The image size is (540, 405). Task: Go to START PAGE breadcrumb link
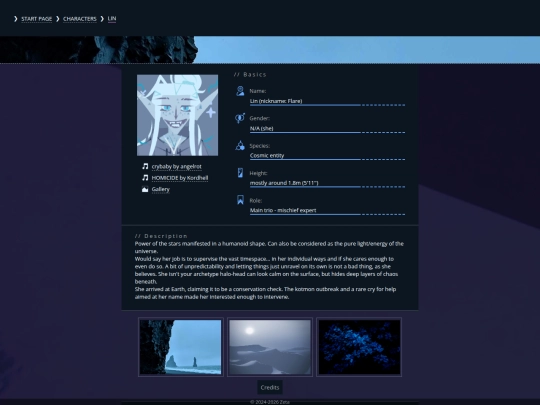tap(37, 19)
